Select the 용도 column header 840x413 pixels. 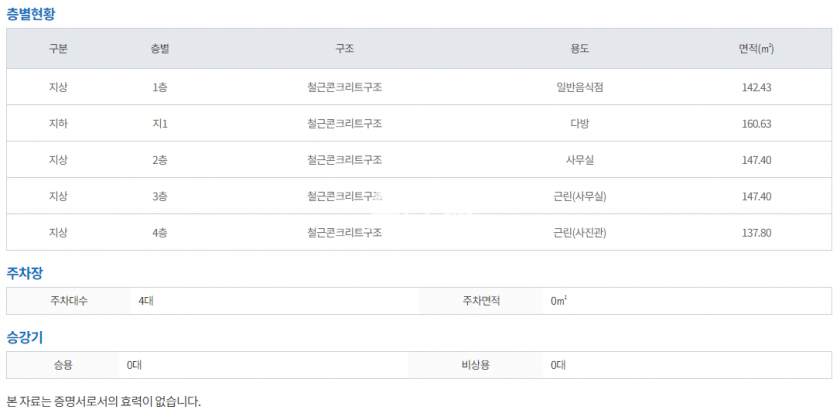coord(579,49)
